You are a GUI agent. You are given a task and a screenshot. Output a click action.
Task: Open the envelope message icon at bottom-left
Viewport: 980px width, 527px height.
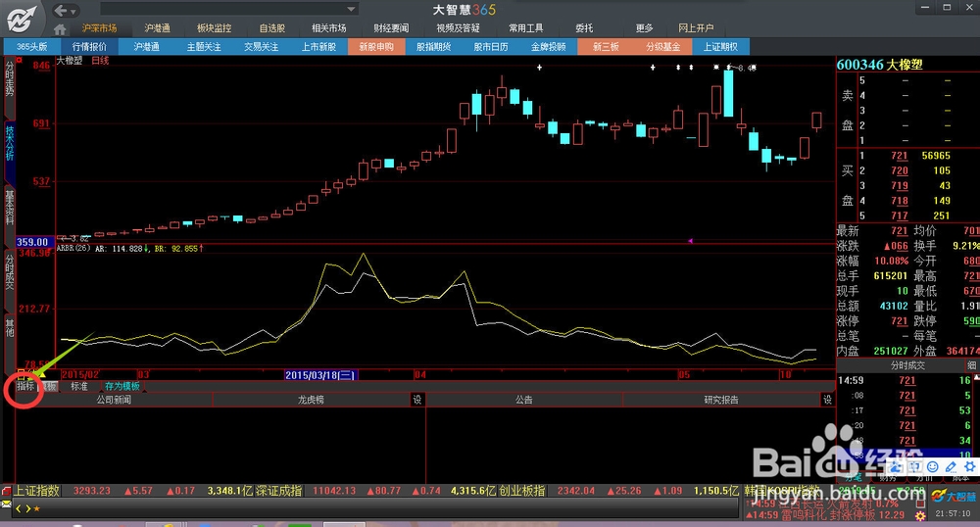coord(6,504)
